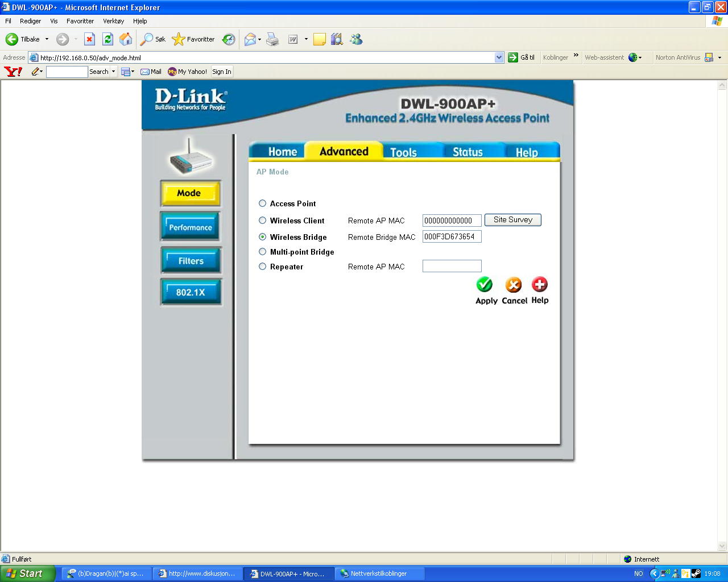The height and width of the screenshot is (582, 728).
Task: Open the Vis menu
Action: [x=54, y=21]
